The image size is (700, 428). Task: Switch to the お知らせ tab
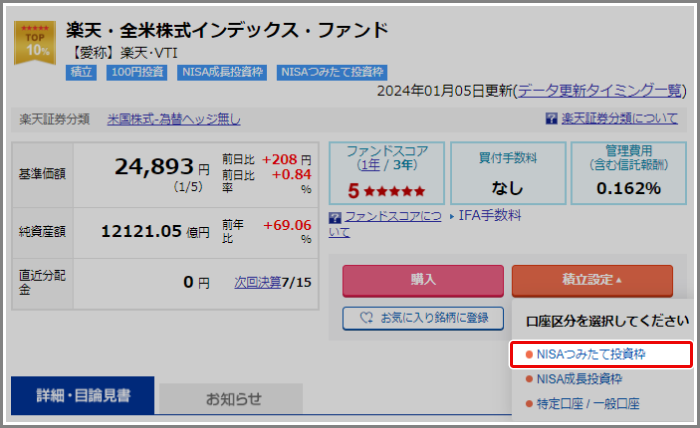pos(231,399)
